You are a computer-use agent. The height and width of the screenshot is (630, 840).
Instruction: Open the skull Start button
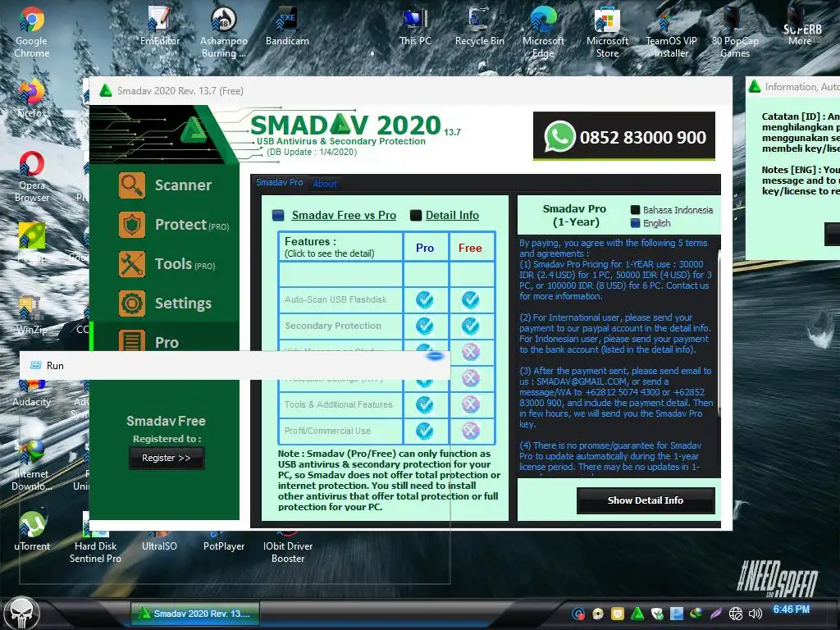point(21,614)
